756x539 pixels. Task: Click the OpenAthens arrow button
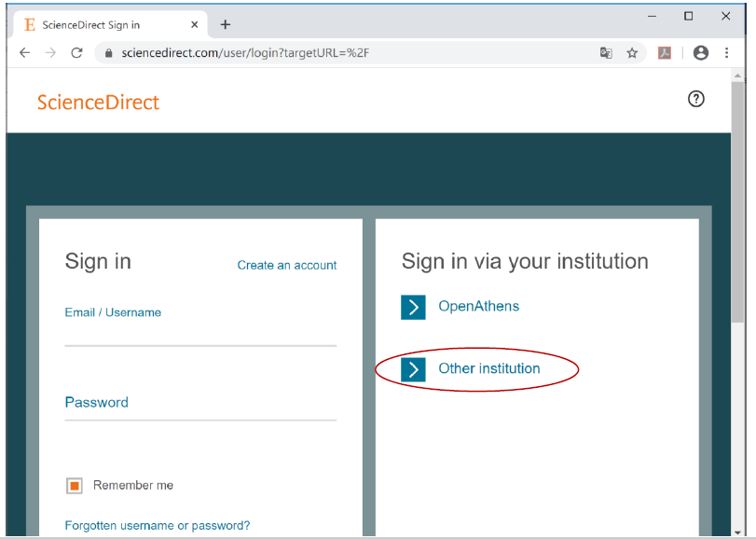tap(413, 307)
